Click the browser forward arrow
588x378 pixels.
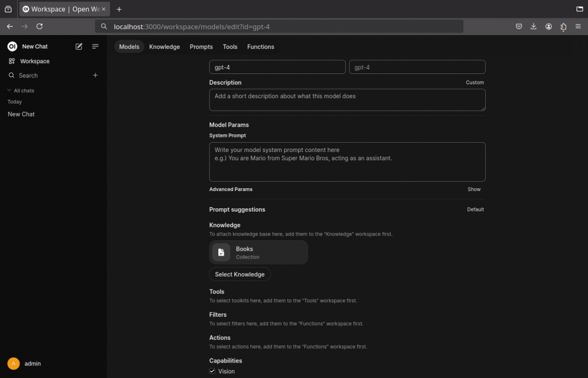25,26
